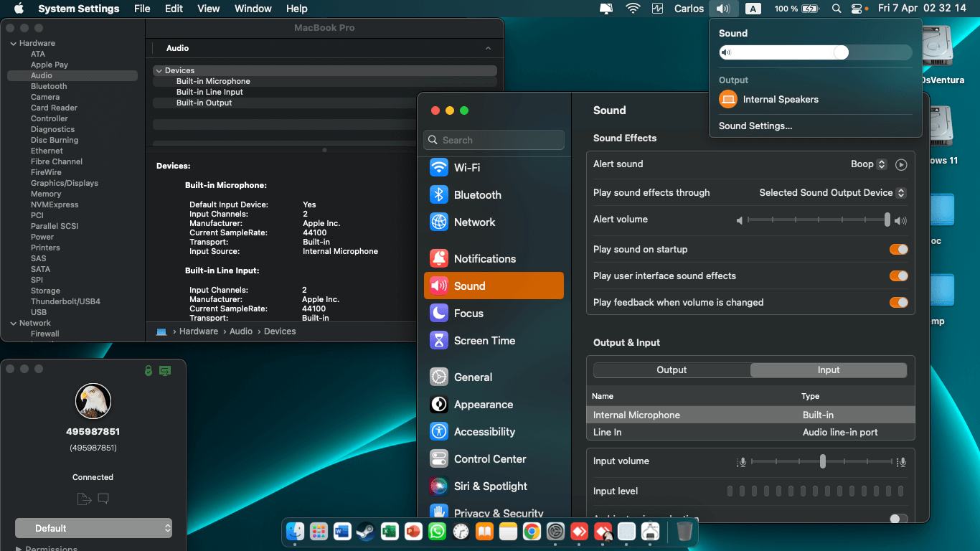Open the File menu
The image size is (980, 551).
coord(142,9)
